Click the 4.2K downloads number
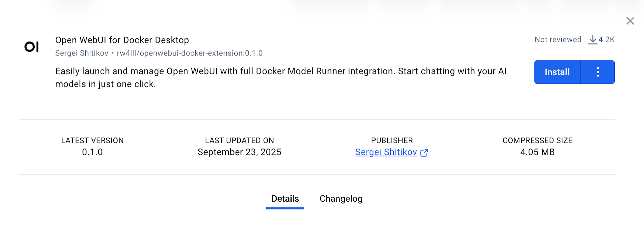Image resolution: width=644 pixels, height=225 pixels. (x=606, y=40)
